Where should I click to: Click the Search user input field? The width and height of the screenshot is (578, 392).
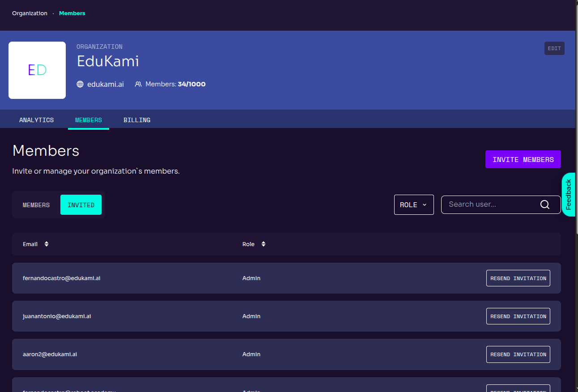[488, 204]
